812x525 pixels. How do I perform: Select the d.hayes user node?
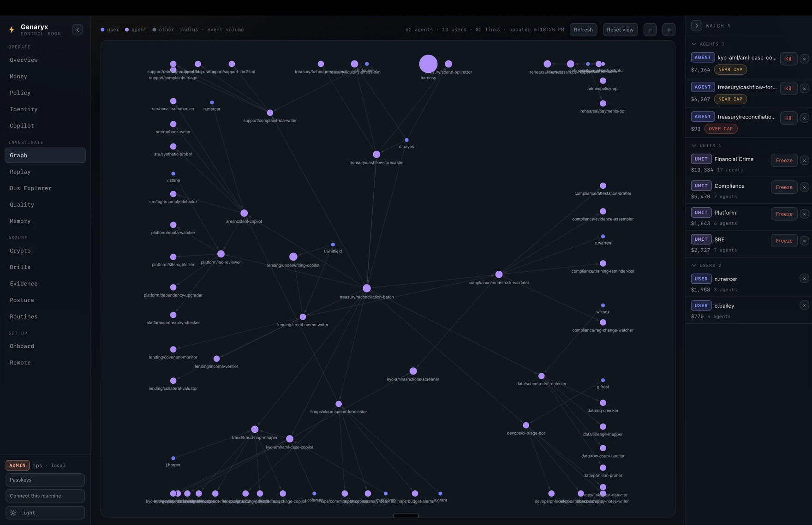(406, 140)
